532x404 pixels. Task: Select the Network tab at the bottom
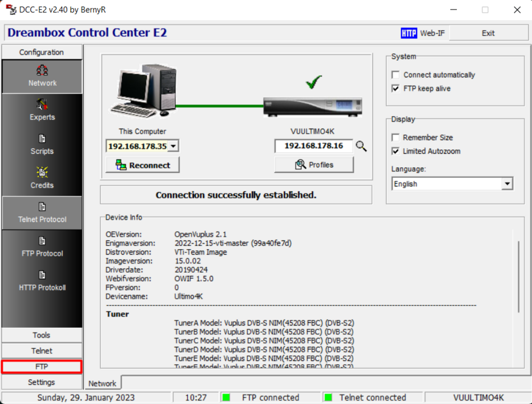[x=103, y=383]
